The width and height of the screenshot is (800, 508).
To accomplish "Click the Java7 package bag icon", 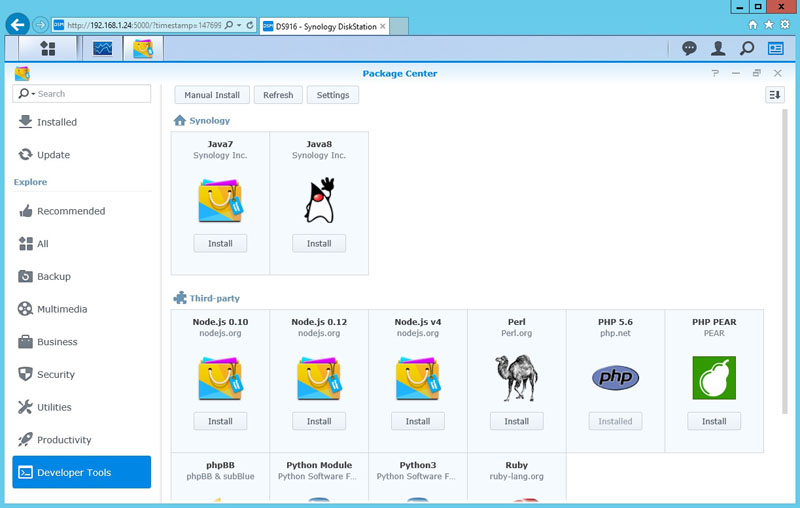I will pos(220,200).
